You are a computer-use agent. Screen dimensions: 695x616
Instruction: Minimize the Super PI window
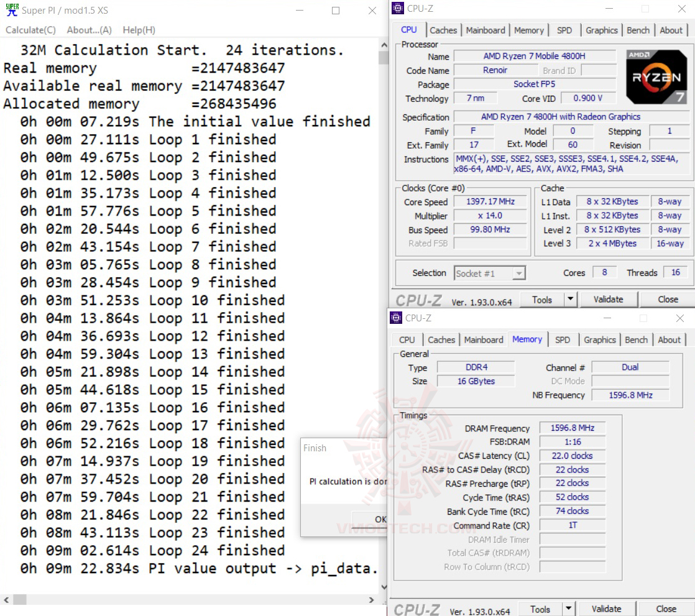click(x=300, y=10)
